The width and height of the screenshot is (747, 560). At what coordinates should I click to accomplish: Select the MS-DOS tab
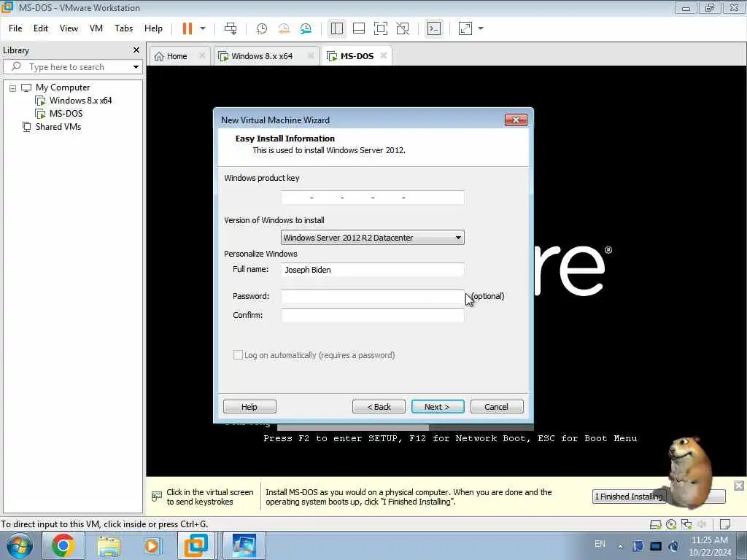(356, 56)
